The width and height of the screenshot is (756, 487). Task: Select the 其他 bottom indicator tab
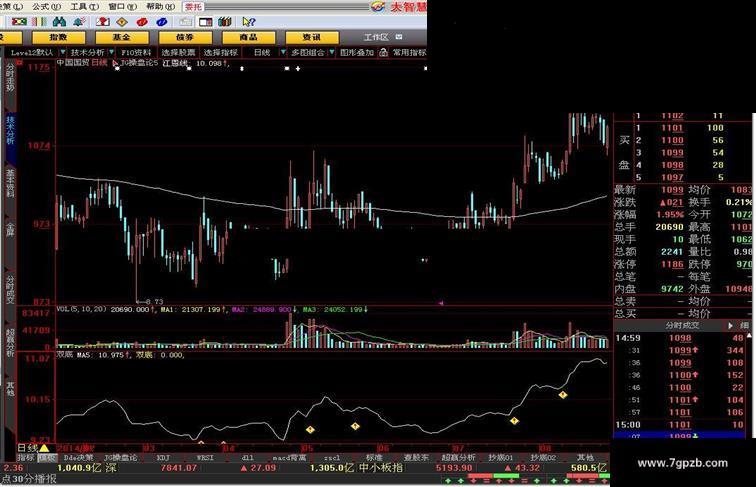pos(585,457)
